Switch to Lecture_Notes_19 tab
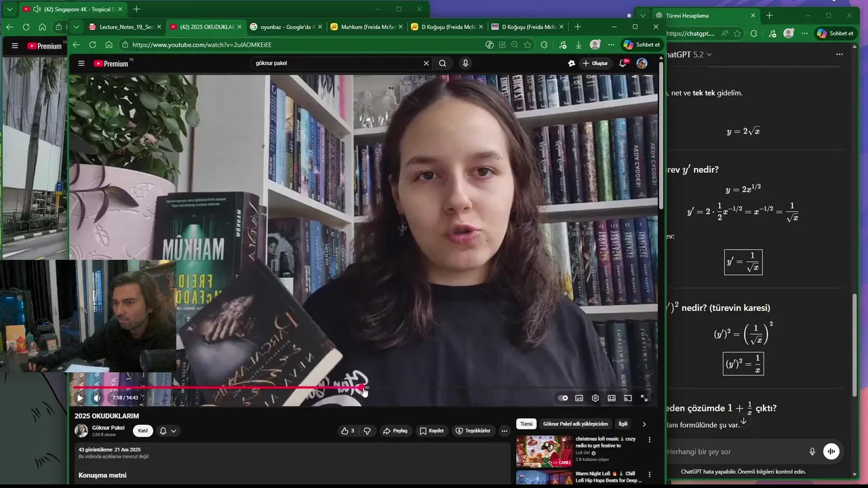This screenshot has height=488, width=868. coord(124,27)
